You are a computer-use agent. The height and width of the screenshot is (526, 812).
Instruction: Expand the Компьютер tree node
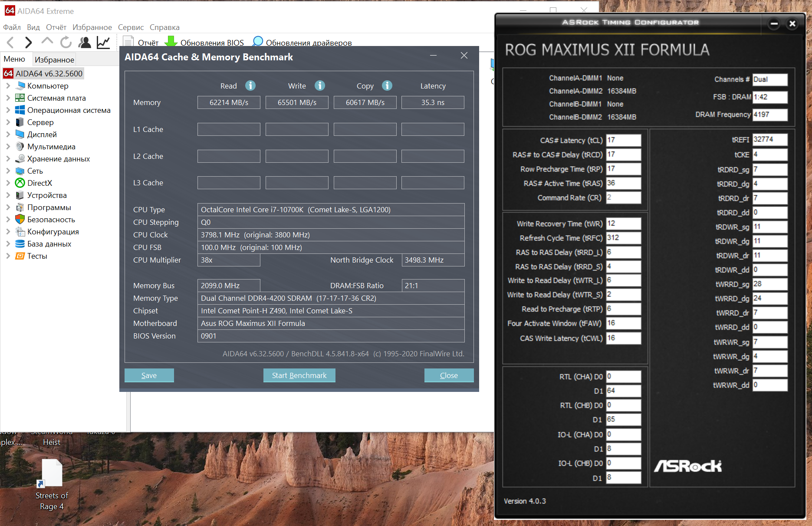pos(8,86)
